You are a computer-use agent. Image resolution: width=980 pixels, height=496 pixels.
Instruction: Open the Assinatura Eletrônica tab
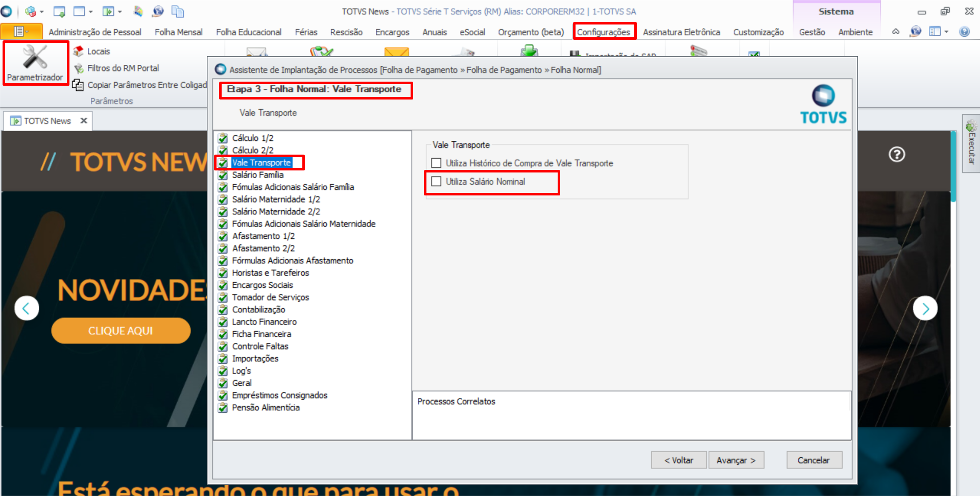coord(681,32)
